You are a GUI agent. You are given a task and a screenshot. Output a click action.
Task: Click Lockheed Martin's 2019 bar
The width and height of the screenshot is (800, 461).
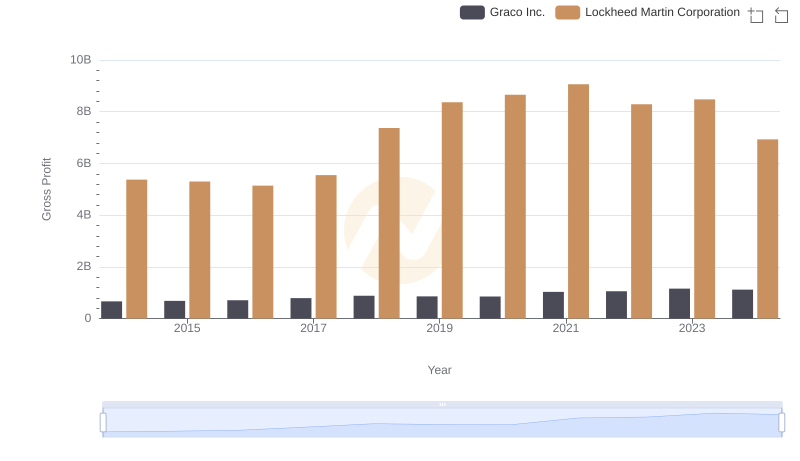pyautogui.click(x=452, y=210)
